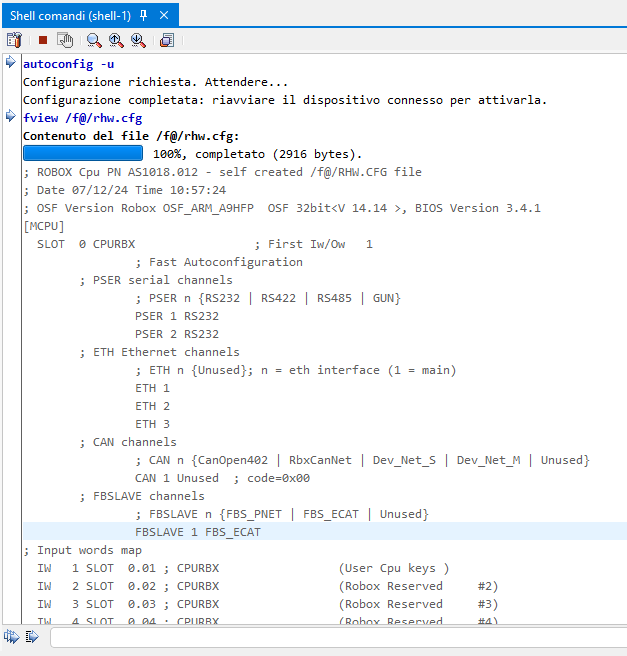The image size is (627, 656).
Task: Click the blue 100% progress bar
Action: click(83, 154)
